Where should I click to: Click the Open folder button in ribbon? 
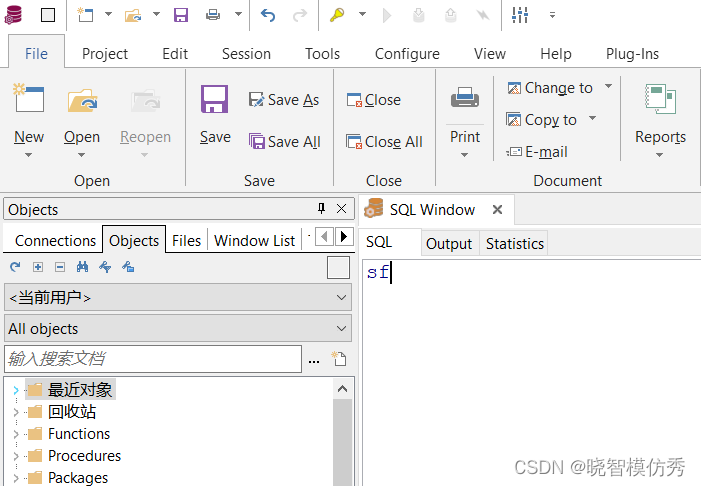pyautogui.click(x=82, y=120)
